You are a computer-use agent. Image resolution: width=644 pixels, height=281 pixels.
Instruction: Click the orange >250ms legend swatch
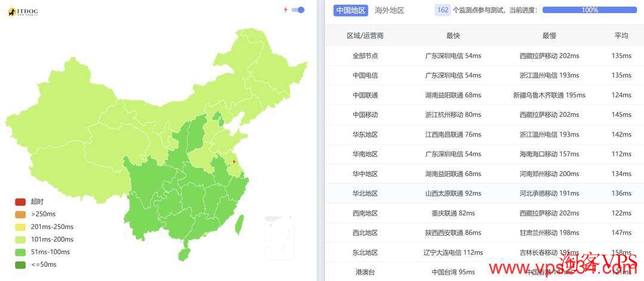coord(20,214)
